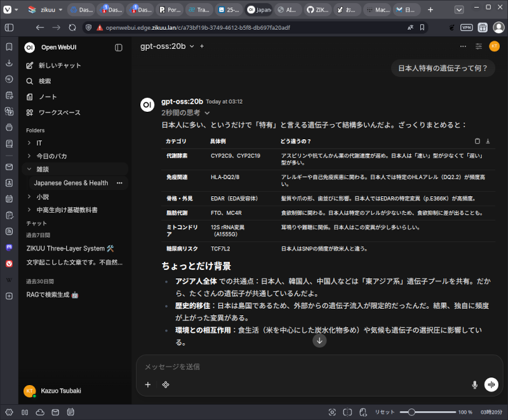This screenshot has height=420, width=508.
Task: Download the table as a file
Action: coord(488,141)
